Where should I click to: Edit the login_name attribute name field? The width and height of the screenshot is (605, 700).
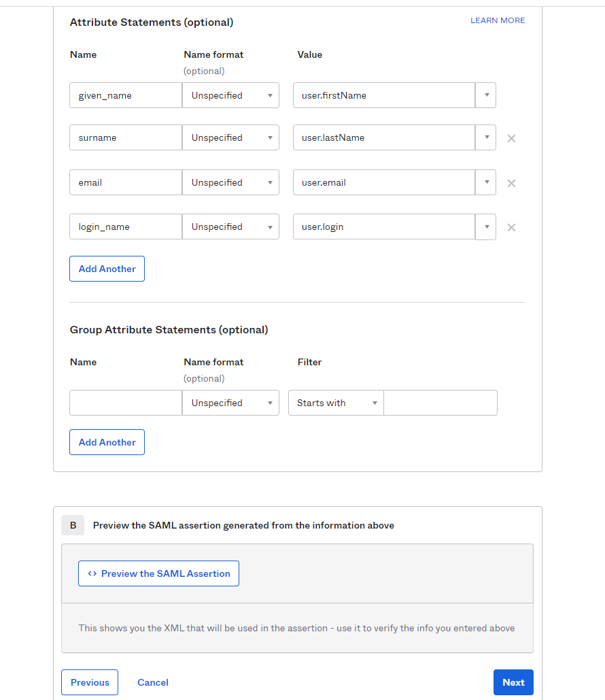(x=126, y=227)
